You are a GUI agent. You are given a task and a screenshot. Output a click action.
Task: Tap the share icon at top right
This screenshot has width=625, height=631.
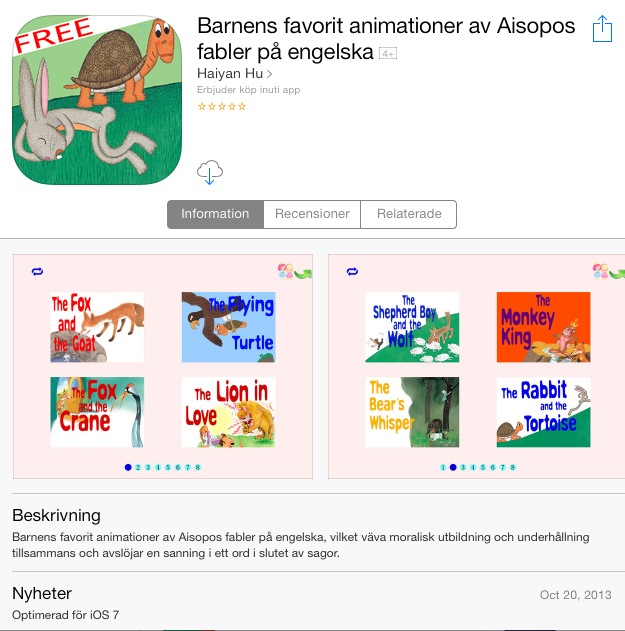pos(601,29)
